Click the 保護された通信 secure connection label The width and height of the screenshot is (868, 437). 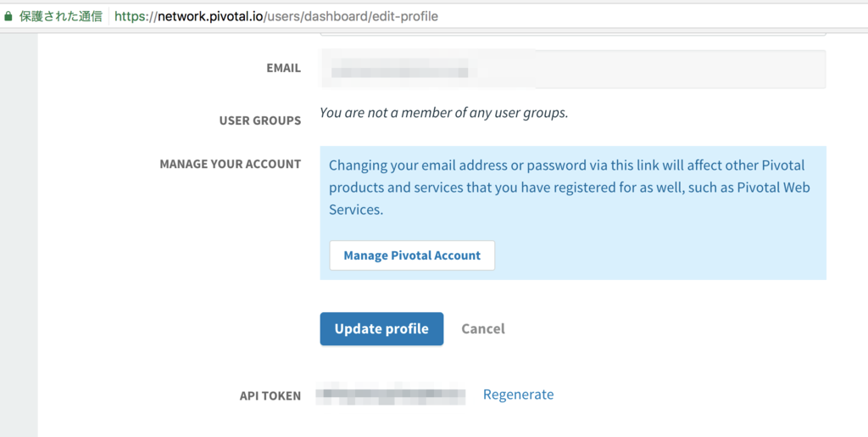61,16
